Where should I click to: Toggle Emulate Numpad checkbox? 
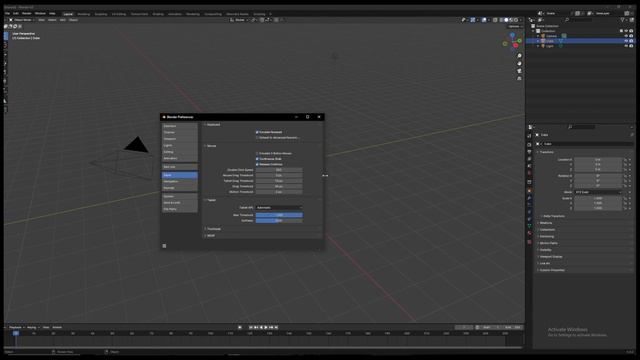pos(257,132)
